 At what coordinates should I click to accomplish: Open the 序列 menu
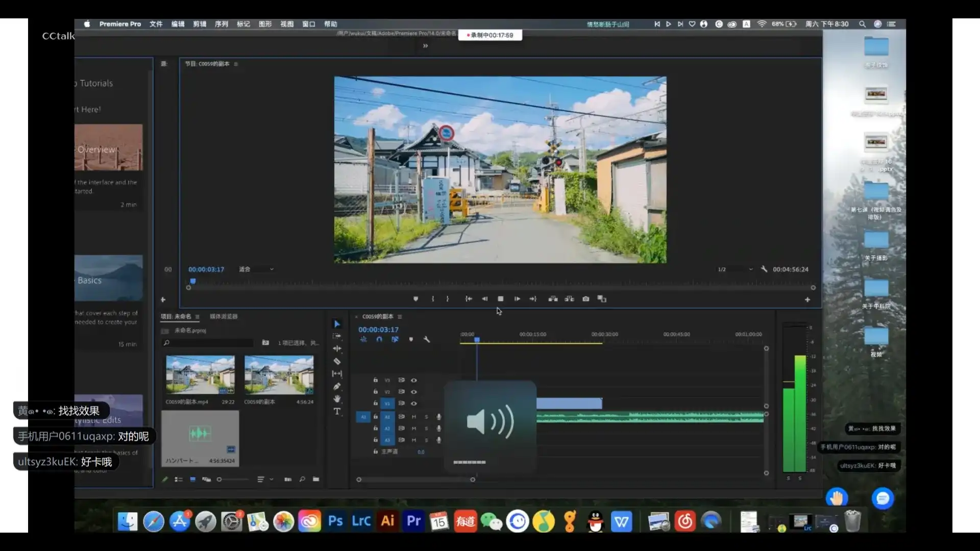(221, 24)
